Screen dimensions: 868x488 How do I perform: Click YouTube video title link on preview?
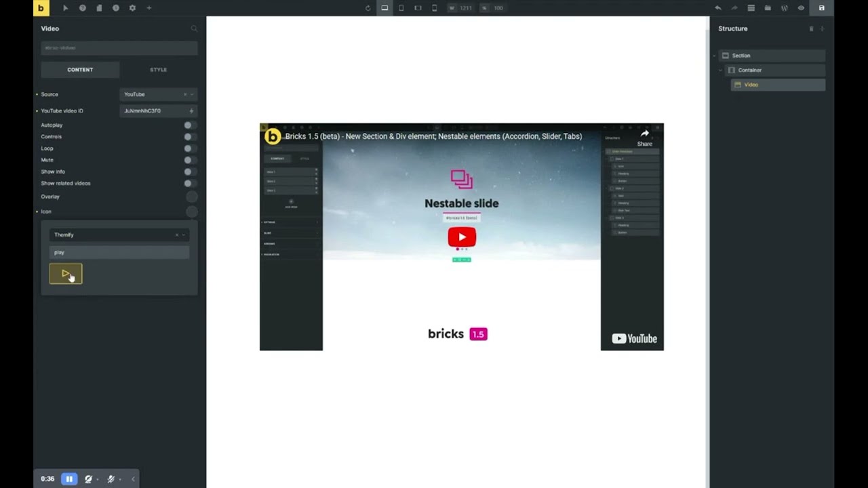coord(433,136)
